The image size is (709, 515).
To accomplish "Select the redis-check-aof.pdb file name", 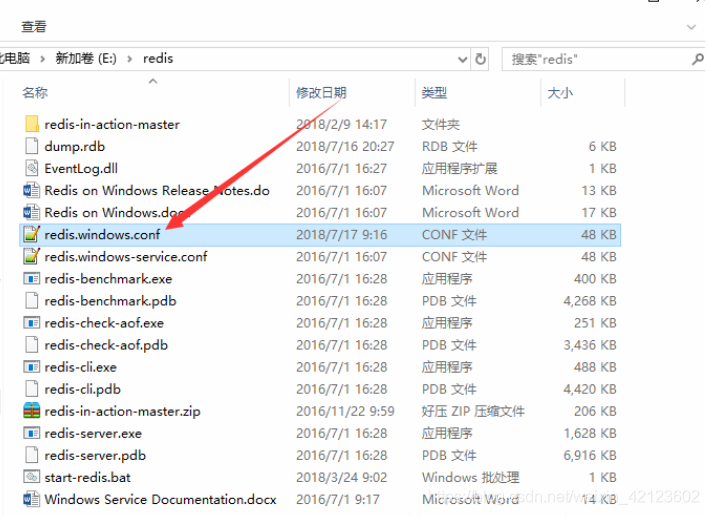I will click(106, 345).
